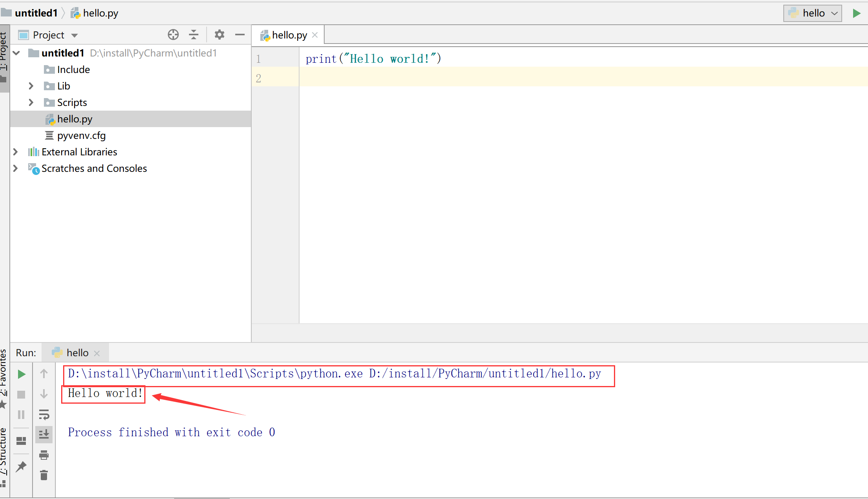Screen dimensions: 868x499
Task: Rerun hello from the Run panel
Action: 22,374
